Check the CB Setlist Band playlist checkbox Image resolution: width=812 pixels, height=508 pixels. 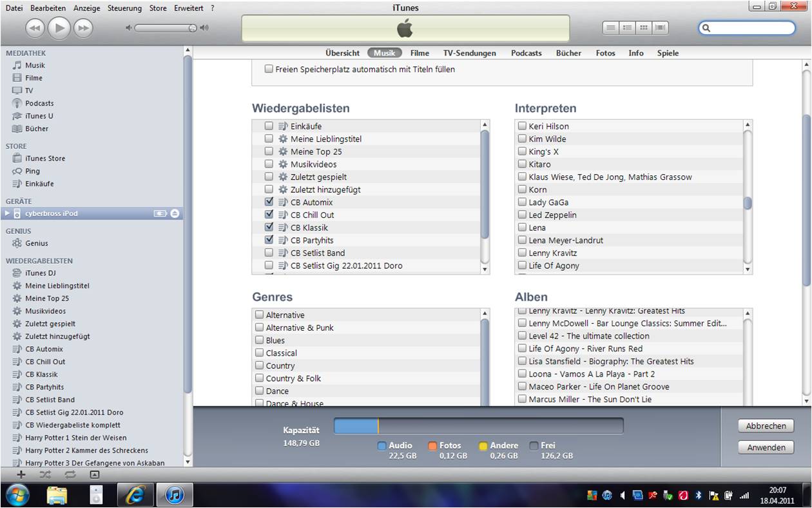click(x=269, y=253)
